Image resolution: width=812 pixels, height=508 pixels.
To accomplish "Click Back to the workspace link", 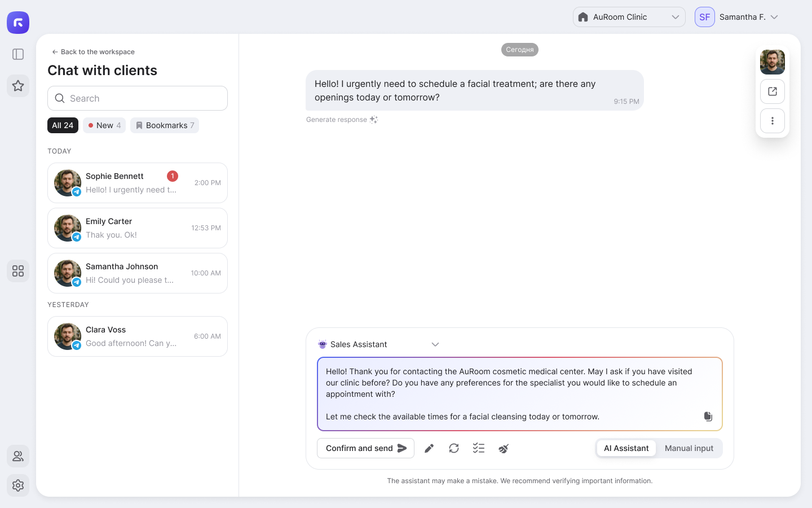I will pos(94,52).
